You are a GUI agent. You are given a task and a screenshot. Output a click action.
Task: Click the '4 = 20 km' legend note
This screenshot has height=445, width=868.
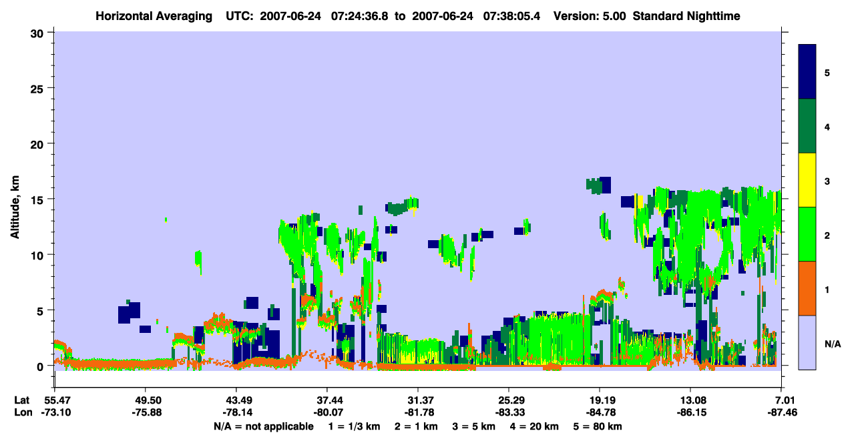pyautogui.click(x=533, y=426)
